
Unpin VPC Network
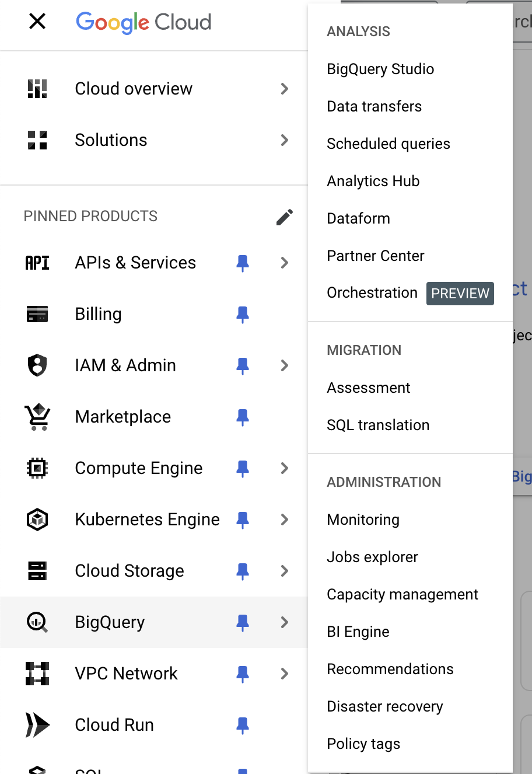click(243, 674)
